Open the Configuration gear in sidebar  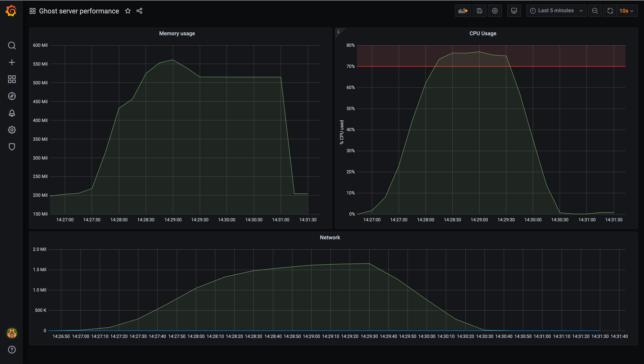(x=12, y=130)
